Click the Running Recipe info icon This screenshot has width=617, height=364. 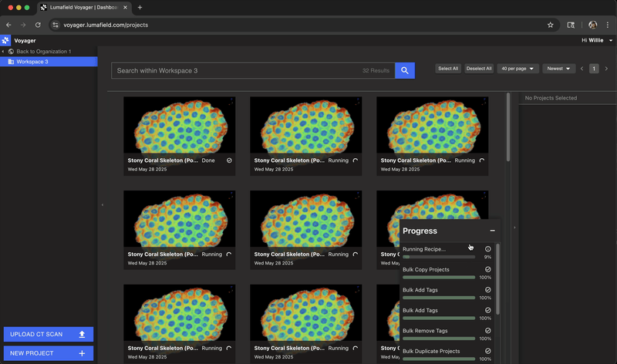point(488,249)
